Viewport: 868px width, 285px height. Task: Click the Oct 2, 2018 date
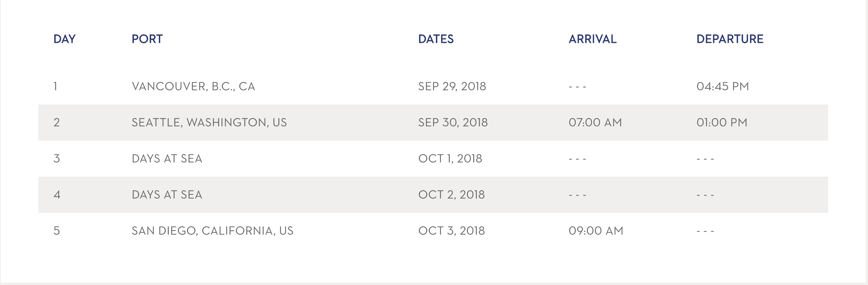451,195
